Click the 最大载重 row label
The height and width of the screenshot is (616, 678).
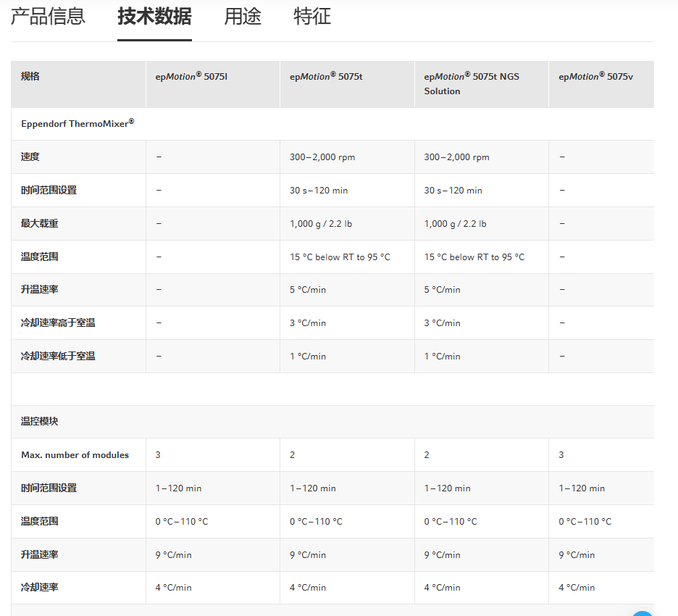point(39,223)
